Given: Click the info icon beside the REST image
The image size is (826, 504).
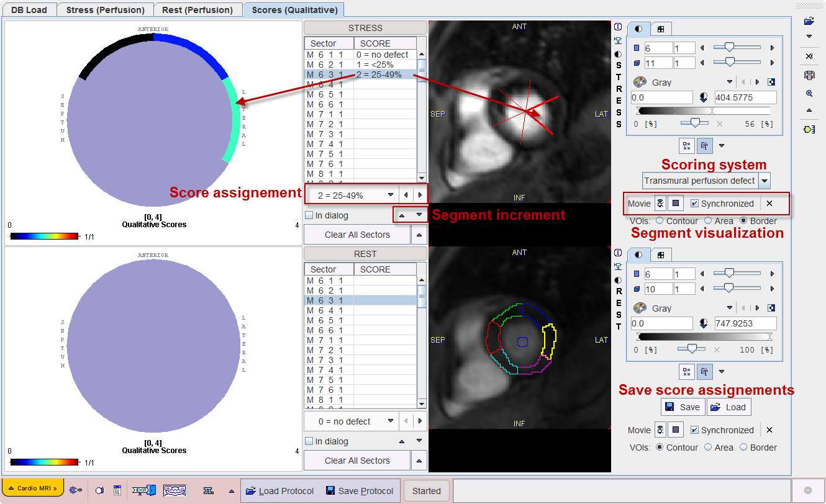Looking at the screenshot, I should [618, 253].
